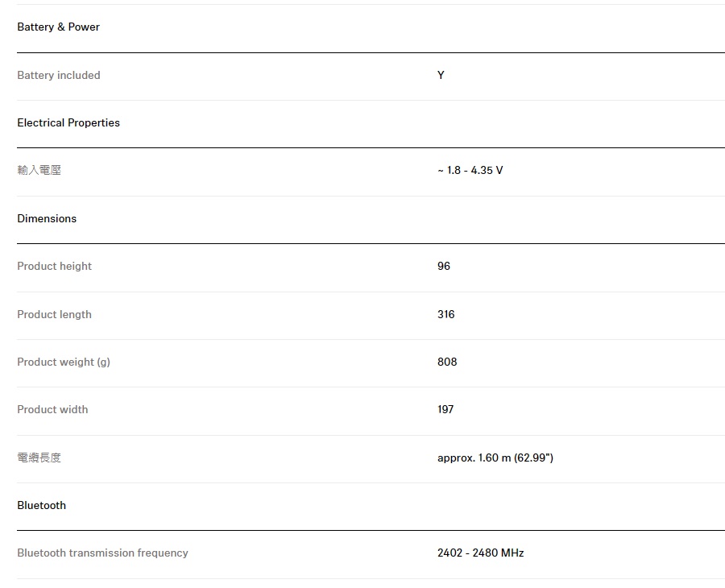Click the product width value 197
Screen dimensions: 725x588
[x=445, y=410]
